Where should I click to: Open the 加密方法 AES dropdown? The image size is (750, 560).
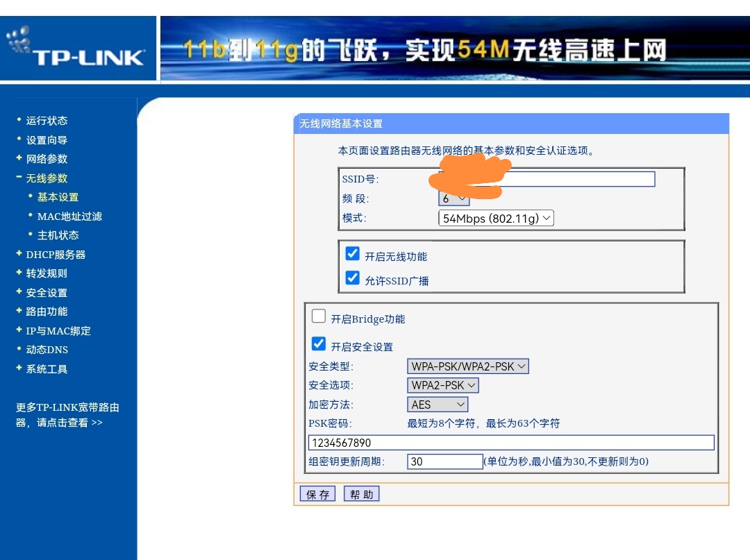tap(437, 405)
